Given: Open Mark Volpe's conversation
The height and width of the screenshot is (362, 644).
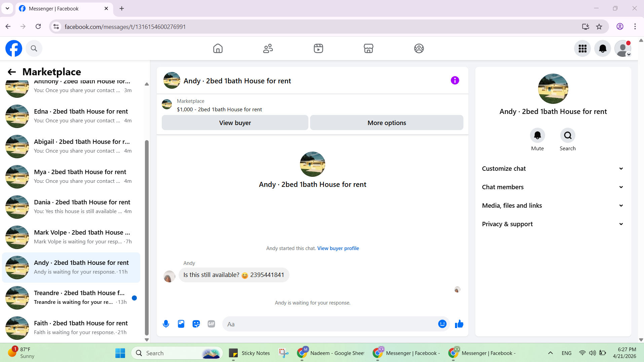Looking at the screenshot, I should (x=71, y=237).
